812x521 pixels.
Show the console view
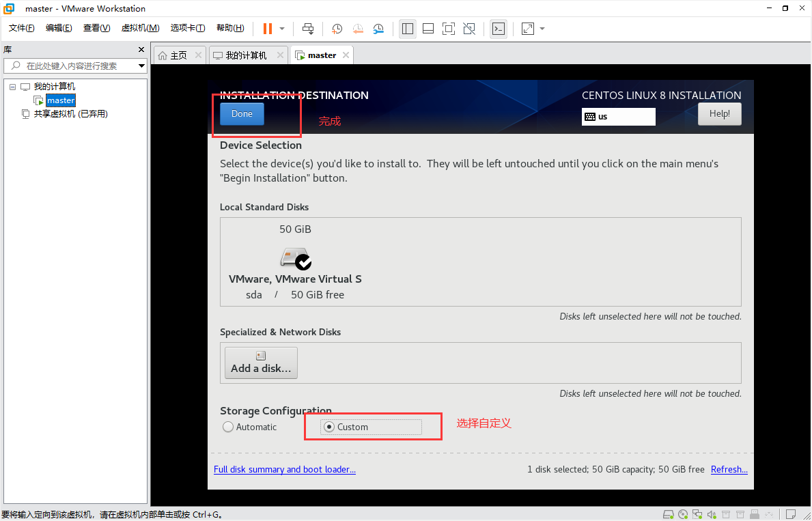pos(498,29)
